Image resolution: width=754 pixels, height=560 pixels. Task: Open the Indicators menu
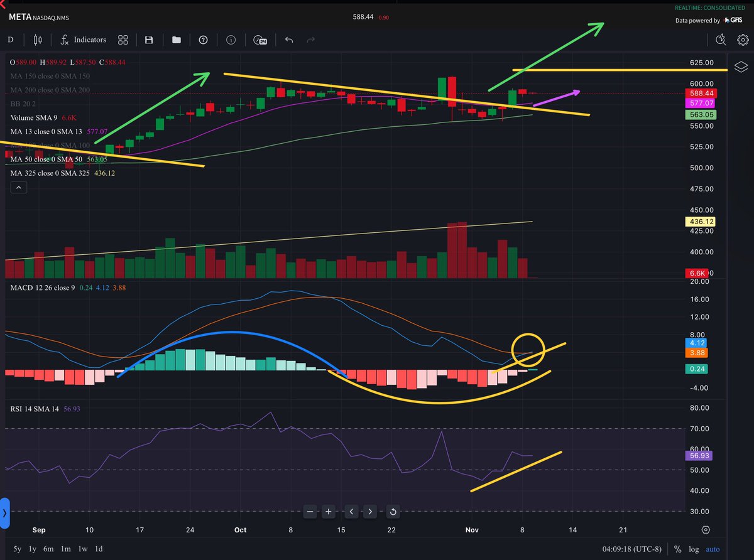[x=84, y=40]
